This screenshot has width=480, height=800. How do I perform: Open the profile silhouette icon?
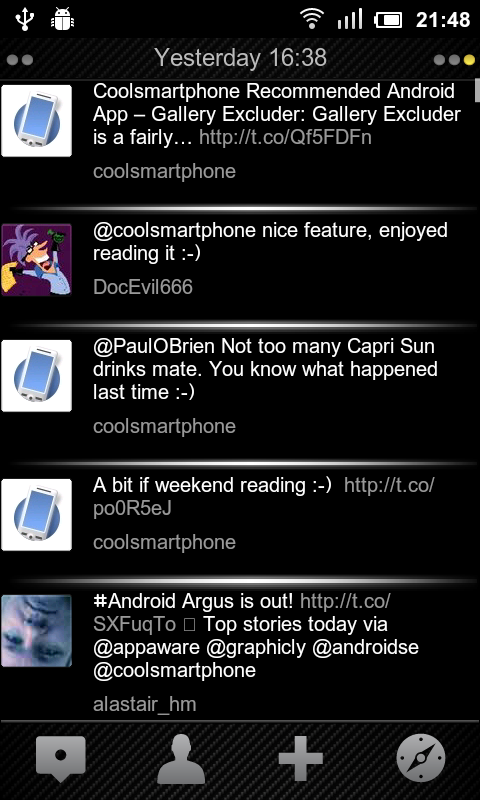click(x=181, y=759)
